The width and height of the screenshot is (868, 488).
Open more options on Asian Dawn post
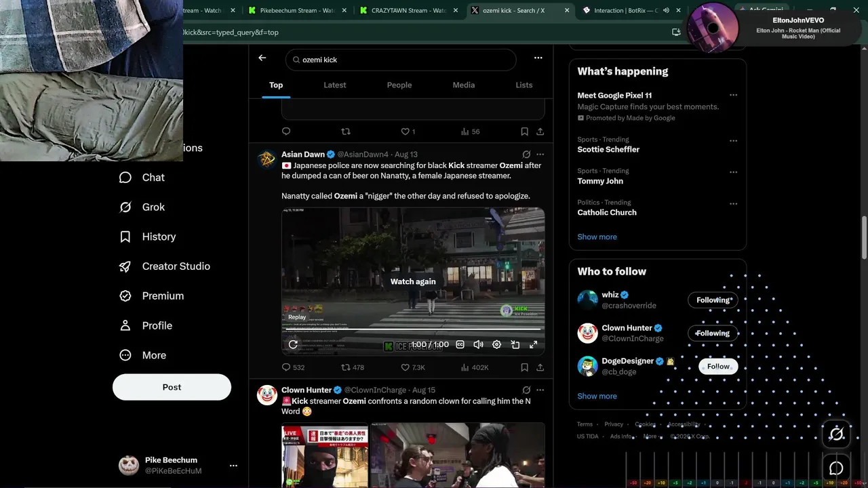tap(540, 155)
